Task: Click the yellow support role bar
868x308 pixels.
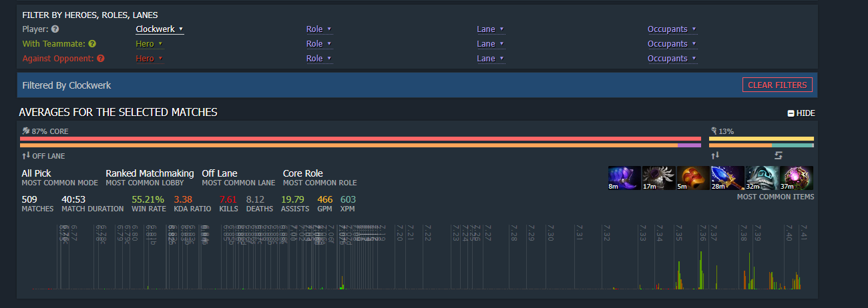Action: 761,139
